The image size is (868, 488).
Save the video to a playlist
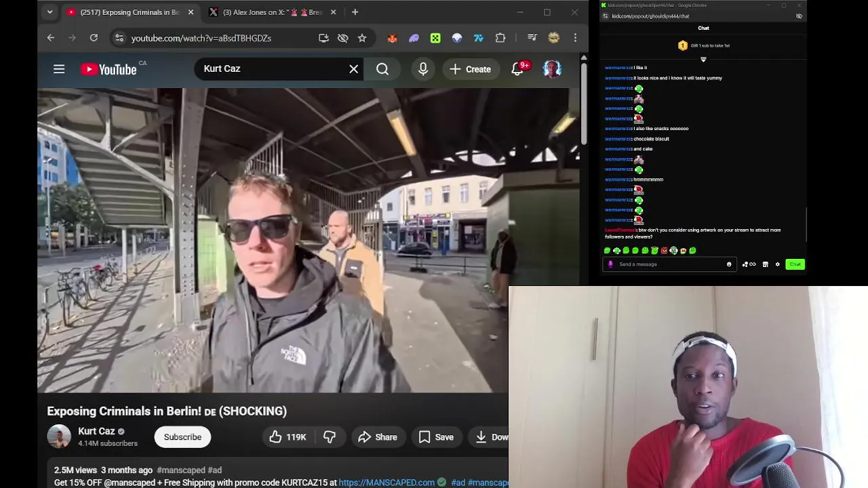click(436, 437)
